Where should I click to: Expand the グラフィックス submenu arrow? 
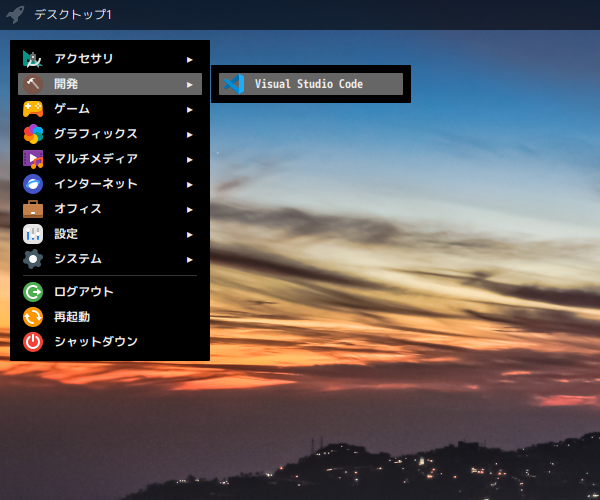[189, 135]
